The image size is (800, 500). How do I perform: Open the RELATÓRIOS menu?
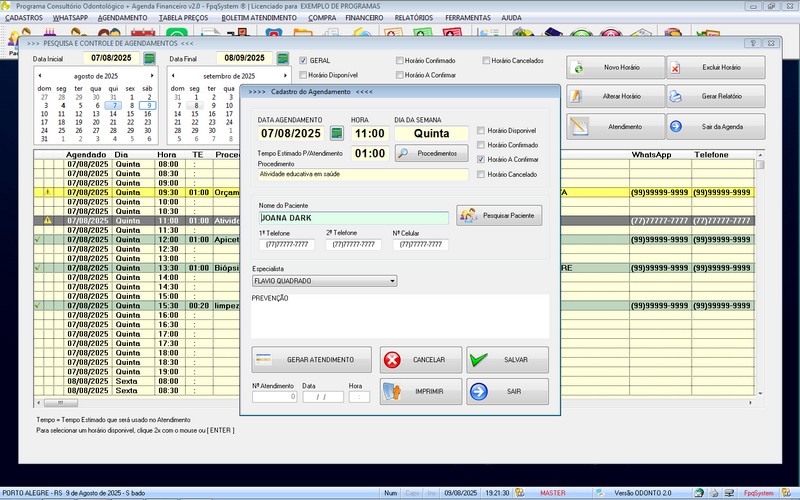pyautogui.click(x=413, y=18)
